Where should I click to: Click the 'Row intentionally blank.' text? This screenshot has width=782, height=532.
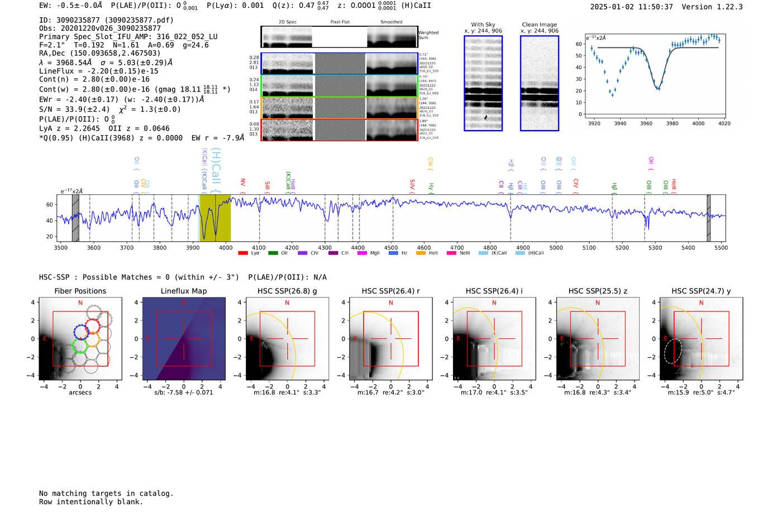(91, 502)
